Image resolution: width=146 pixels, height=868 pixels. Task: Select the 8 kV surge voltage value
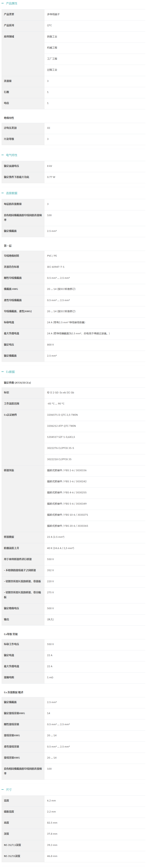coord(49,166)
